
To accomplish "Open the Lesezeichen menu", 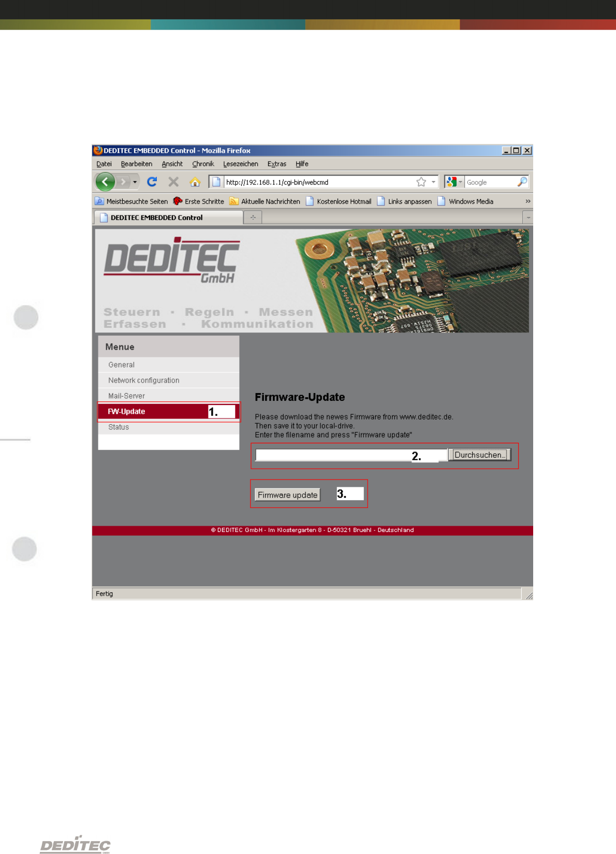I will pyautogui.click(x=241, y=164).
